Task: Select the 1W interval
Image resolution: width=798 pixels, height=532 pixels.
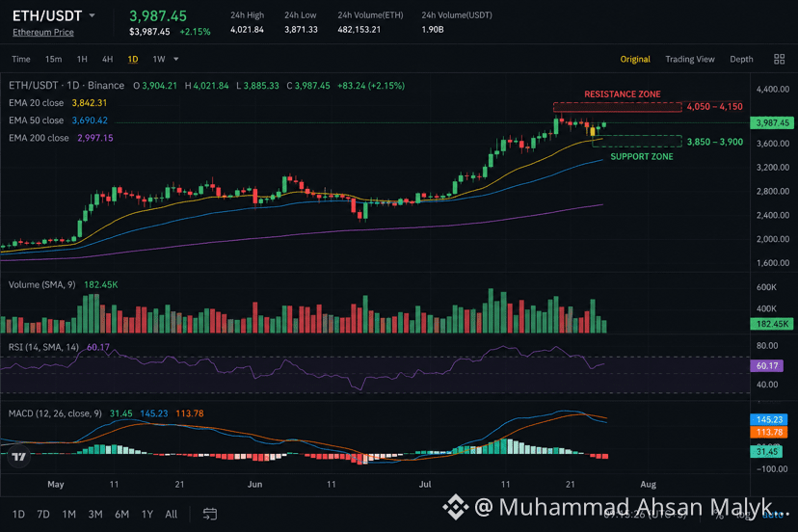Action: tap(159, 59)
